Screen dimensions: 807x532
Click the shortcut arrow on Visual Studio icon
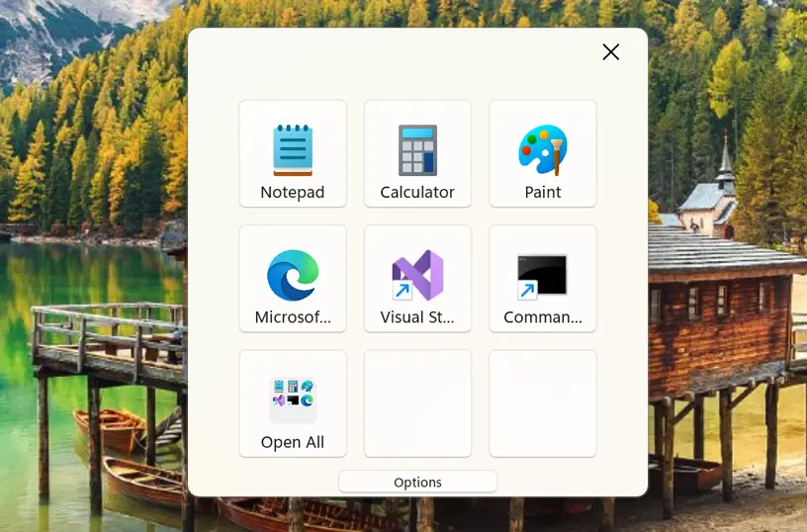[403, 291]
